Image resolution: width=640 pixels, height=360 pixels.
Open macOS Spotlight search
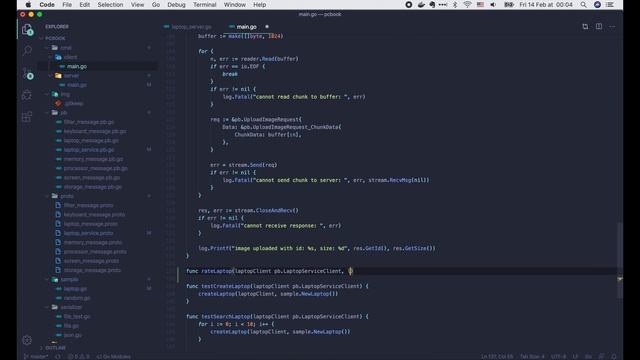pos(584,4)
